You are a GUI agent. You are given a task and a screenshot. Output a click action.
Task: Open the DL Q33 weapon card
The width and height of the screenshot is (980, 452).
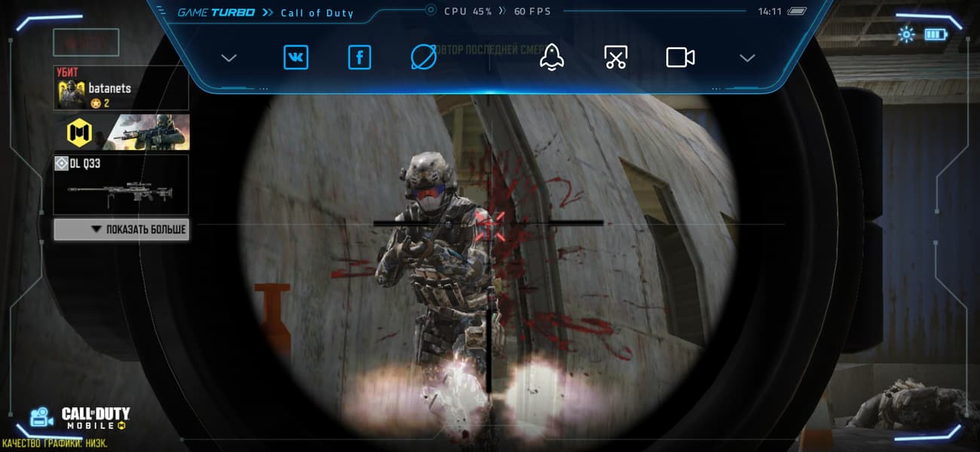point(121,184)
